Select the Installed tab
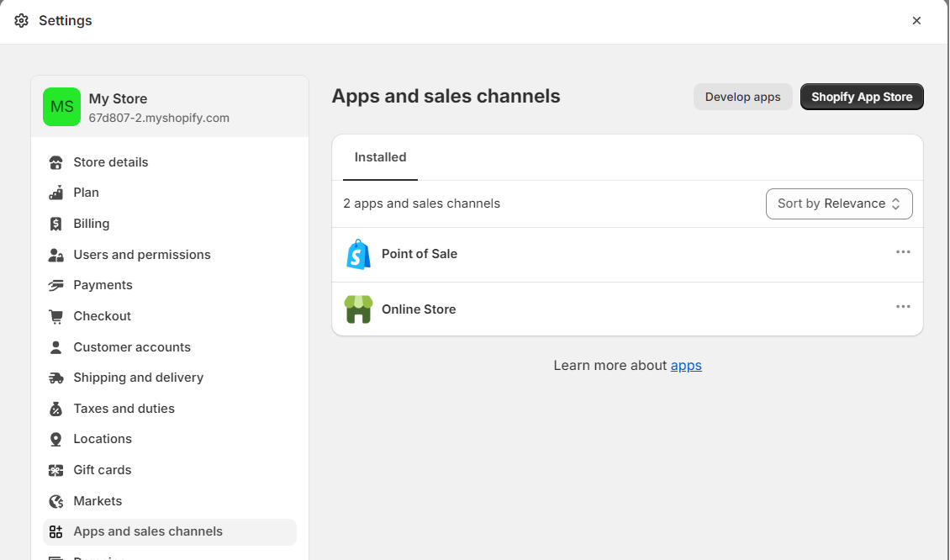The image size is (950, 560). (381, 157)
